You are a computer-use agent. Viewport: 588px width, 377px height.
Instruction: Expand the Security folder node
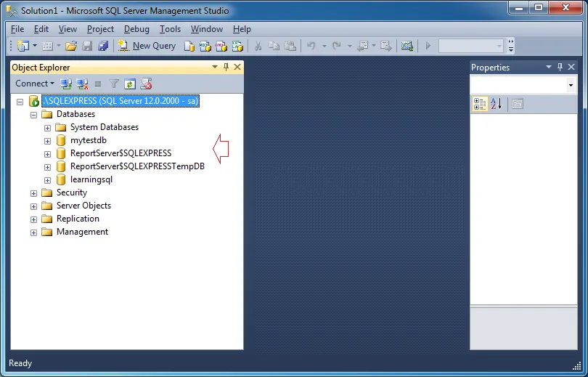(x=33, y=193)
